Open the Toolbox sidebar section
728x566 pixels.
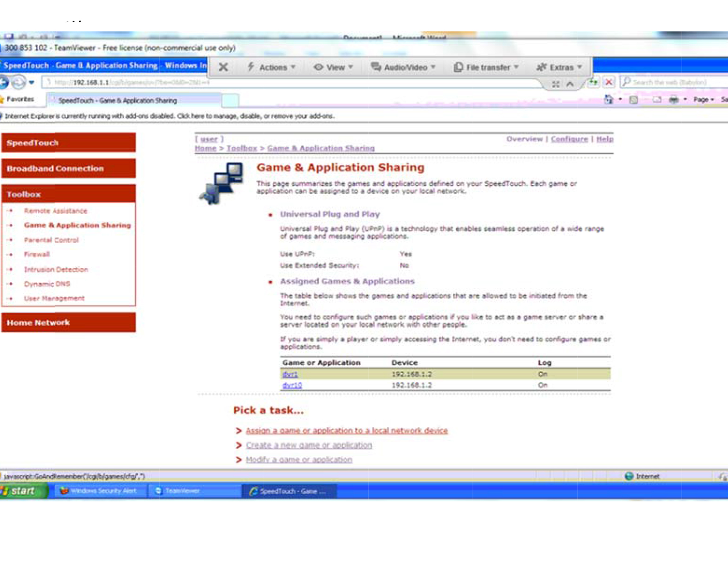(69, 194)
